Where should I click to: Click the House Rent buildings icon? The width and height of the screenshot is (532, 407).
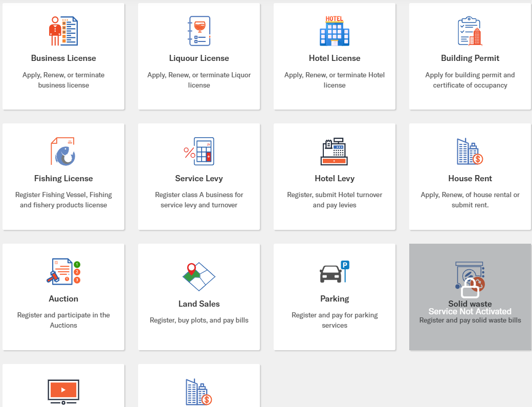(x=470, y=152)
